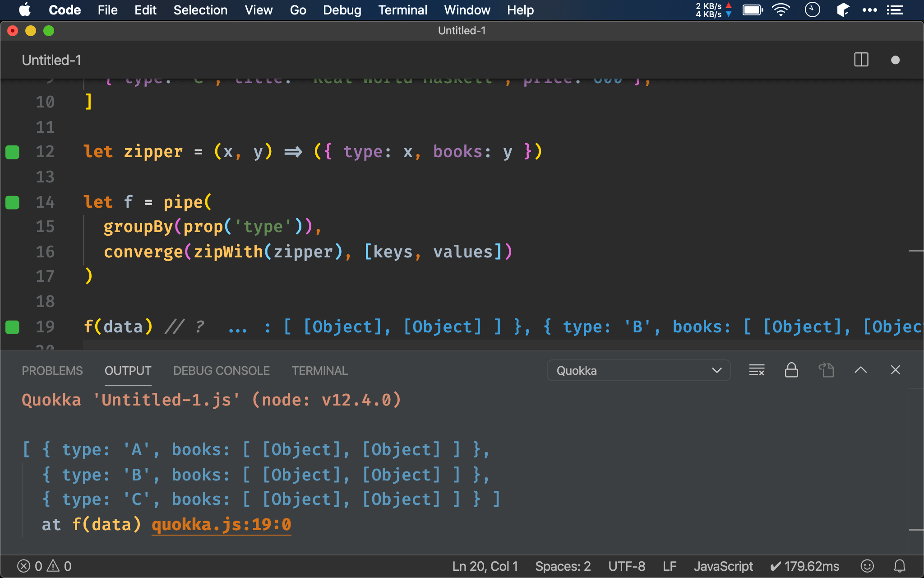
Task: Click Quokka green indicator on line 14
Action: 12,202
